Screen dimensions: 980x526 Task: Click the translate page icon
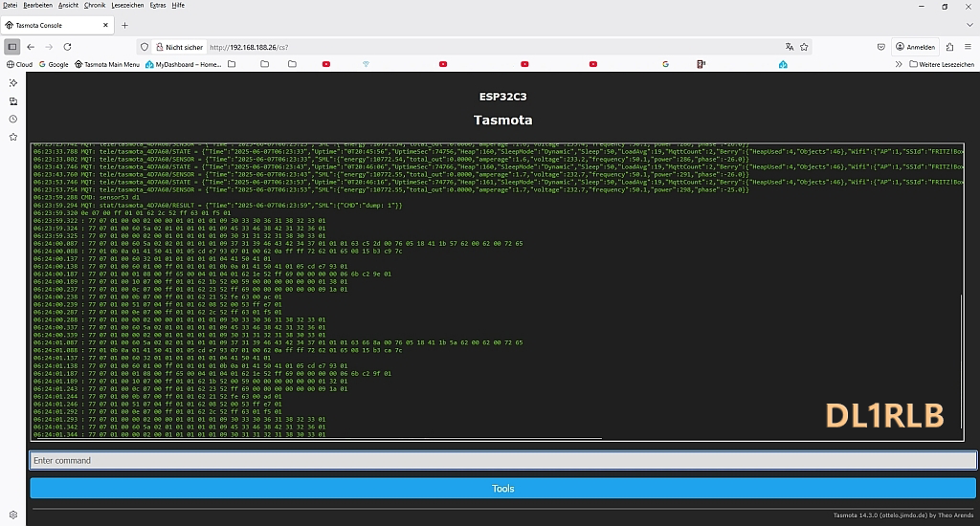(x=790, y=47)
